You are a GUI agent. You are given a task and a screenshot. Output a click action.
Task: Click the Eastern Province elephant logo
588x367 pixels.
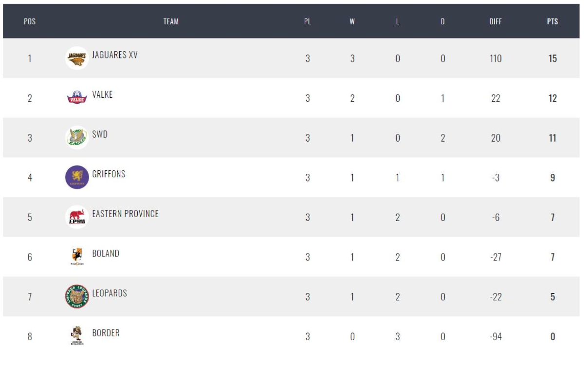(77, 217)
